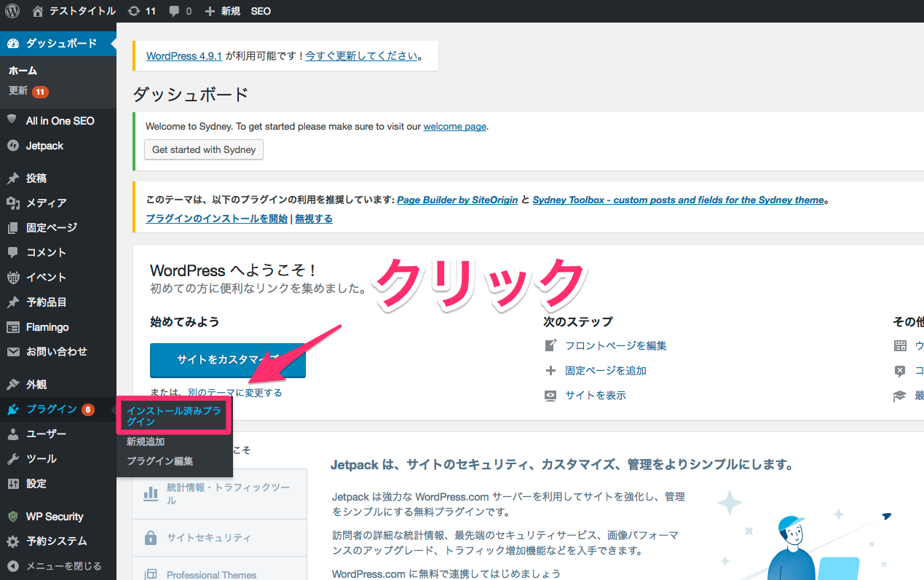Choose 新規追加 in plugins flyout
Image resolution: width=924 pixels, height=580 pixels.
tap(146, 442)
